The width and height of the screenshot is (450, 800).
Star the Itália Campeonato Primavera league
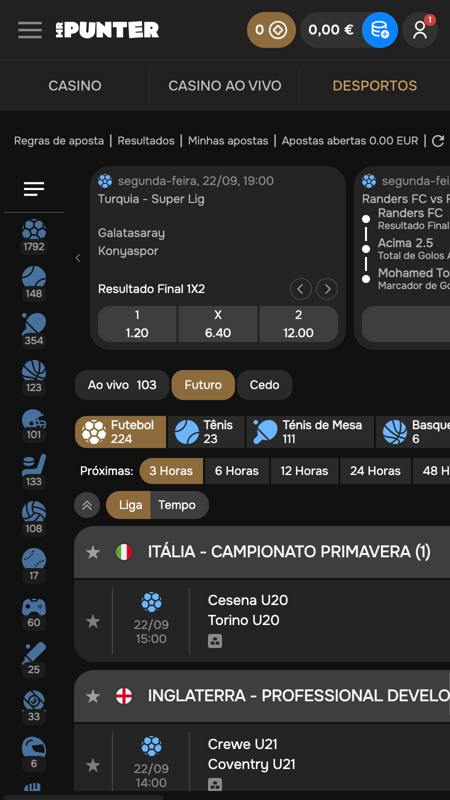[93, 552]
